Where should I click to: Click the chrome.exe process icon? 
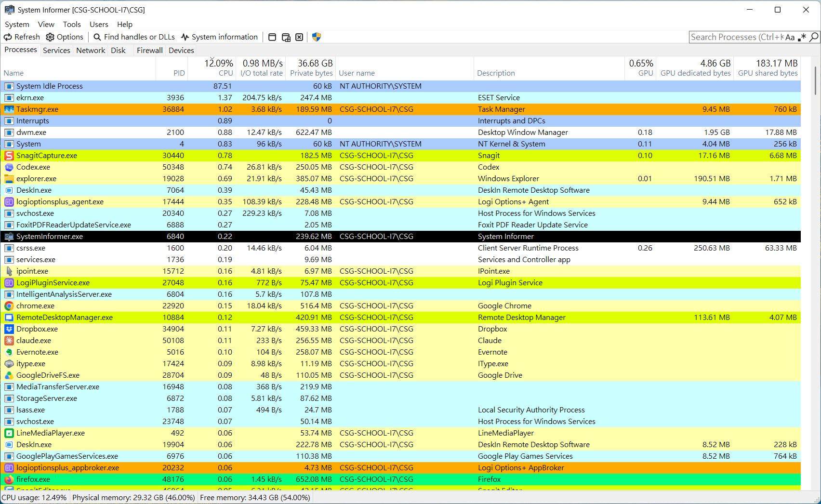9,306
